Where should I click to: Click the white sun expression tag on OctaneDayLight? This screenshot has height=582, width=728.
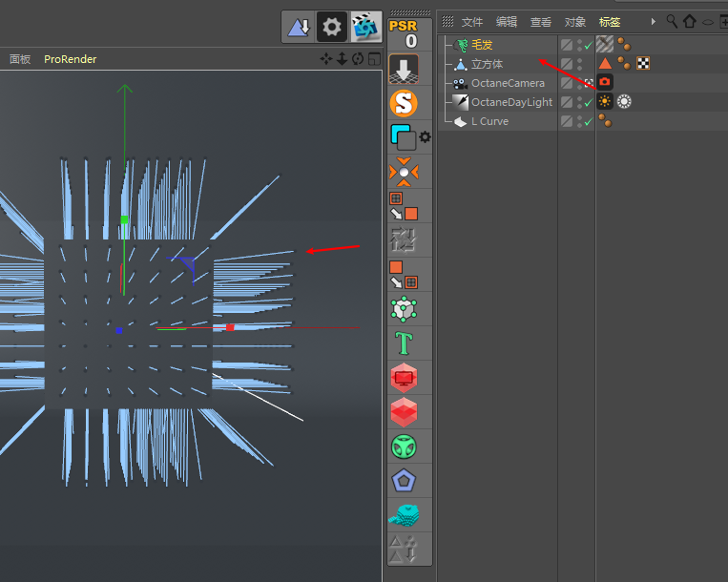[x=624, y=102]
